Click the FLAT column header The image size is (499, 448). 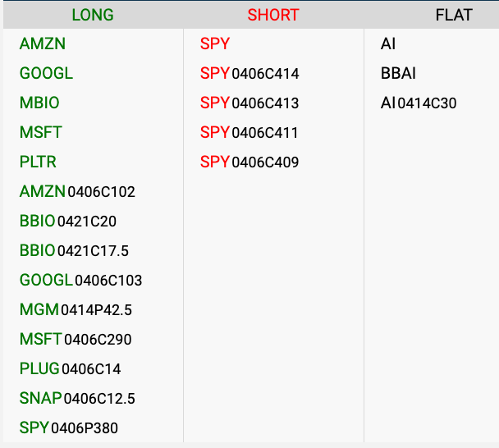click(x=454, y=15)
